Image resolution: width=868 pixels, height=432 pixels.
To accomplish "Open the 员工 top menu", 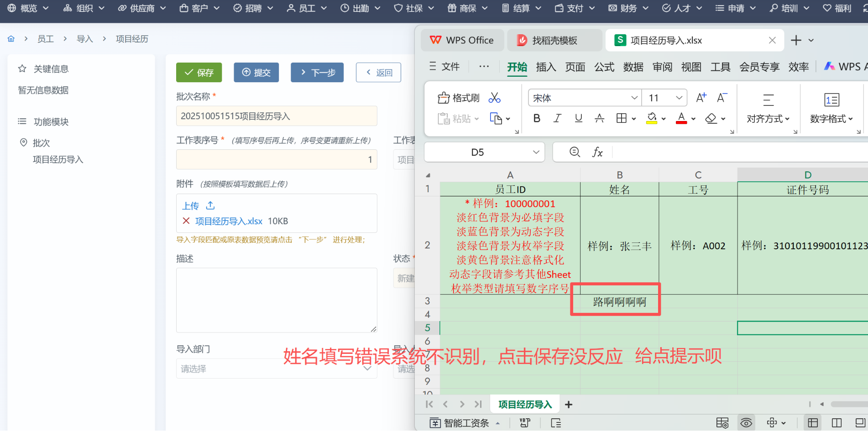I will (x=307, y=8).
